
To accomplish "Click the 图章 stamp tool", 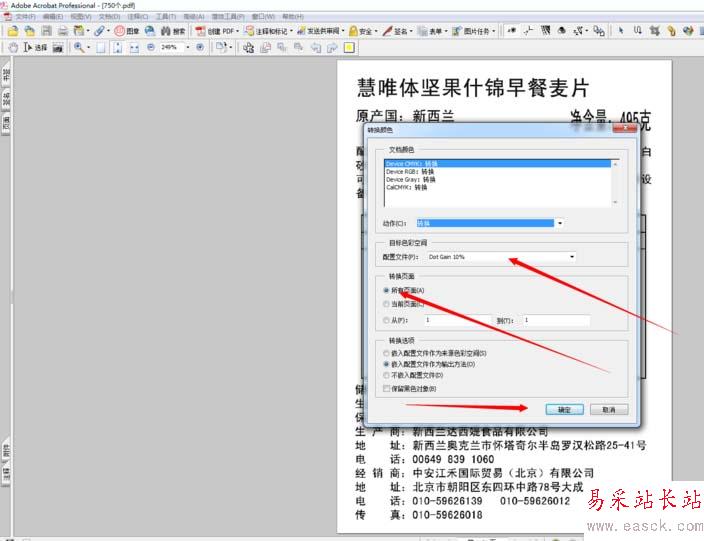I will tap(127, 31).
